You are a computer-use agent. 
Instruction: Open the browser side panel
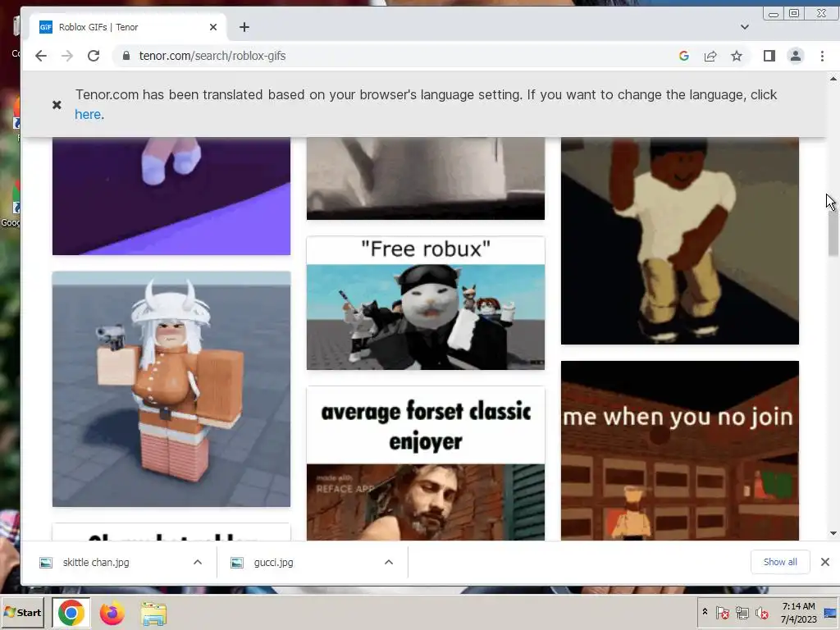769,56
